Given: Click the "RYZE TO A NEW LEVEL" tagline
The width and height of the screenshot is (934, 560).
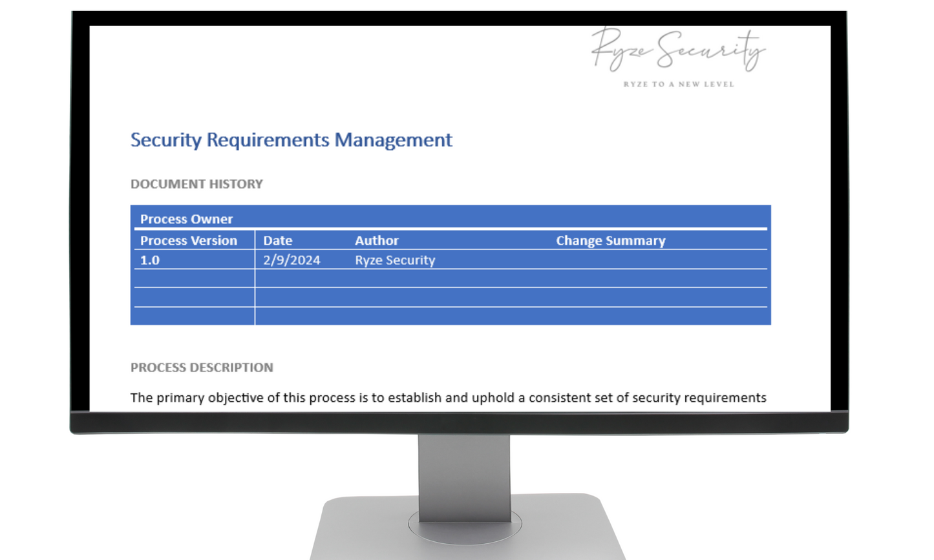Looking at the screenshot, I should pyautogui.click(x=678, y=84).
